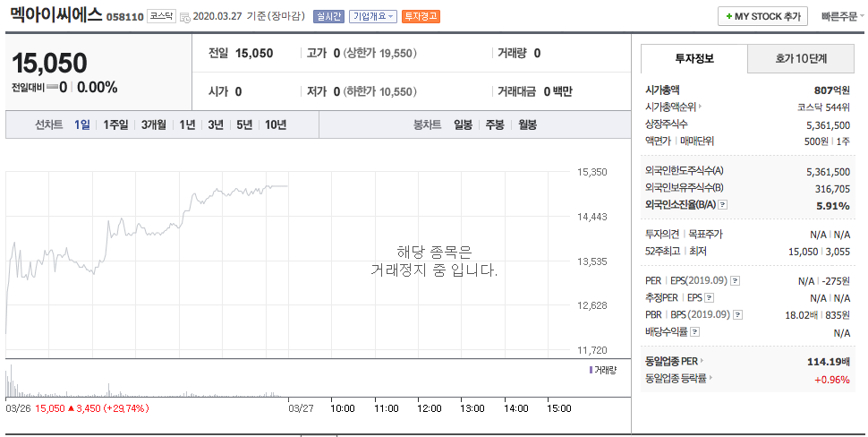
Task: Switch line chart to 3개월
Action: coord(153,124)
